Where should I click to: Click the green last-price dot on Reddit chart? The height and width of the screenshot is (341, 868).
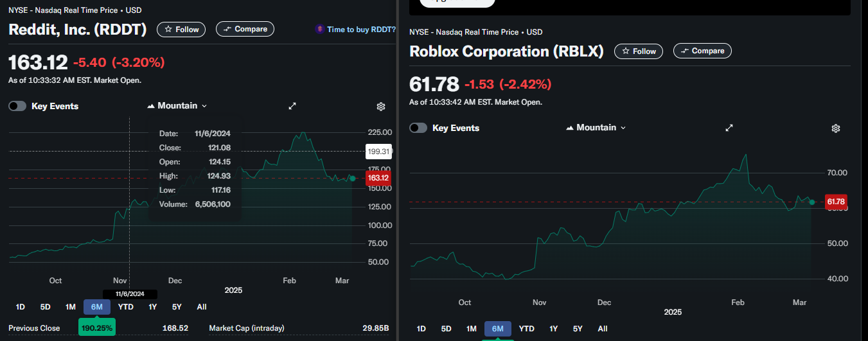(352, 178)
